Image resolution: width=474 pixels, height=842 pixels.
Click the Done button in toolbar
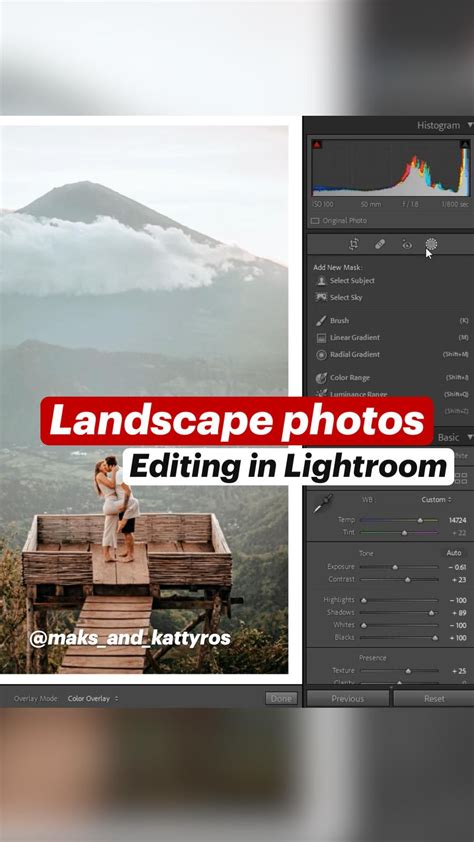coord(281,698)
